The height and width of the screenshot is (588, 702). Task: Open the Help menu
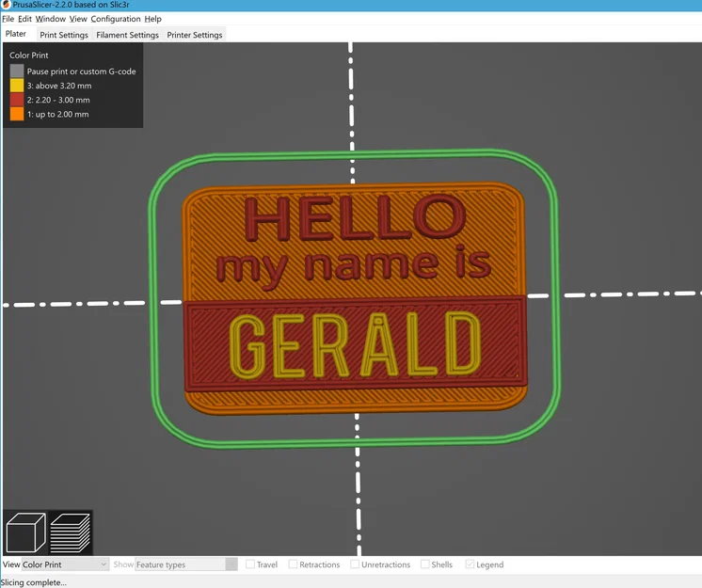(x=152, y=19)
